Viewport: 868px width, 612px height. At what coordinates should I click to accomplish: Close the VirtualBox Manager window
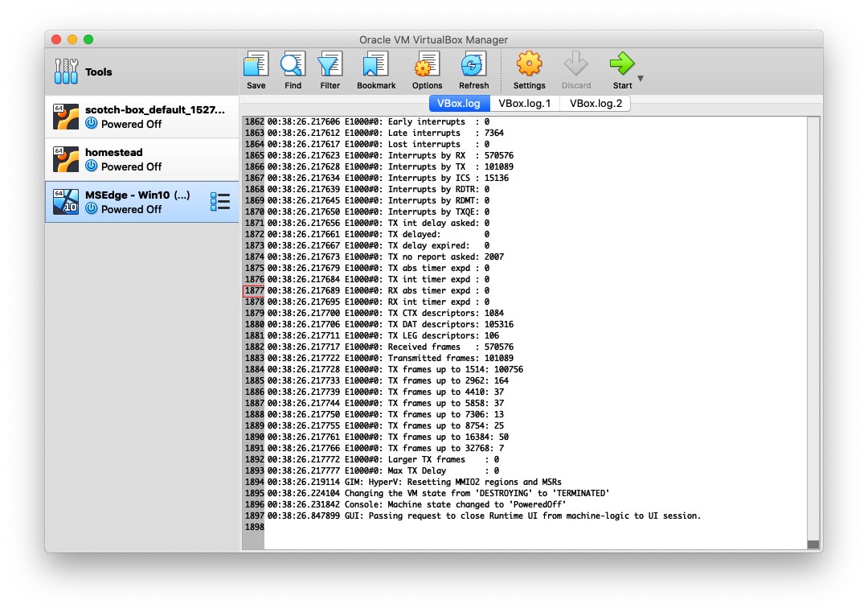point(56,39)
